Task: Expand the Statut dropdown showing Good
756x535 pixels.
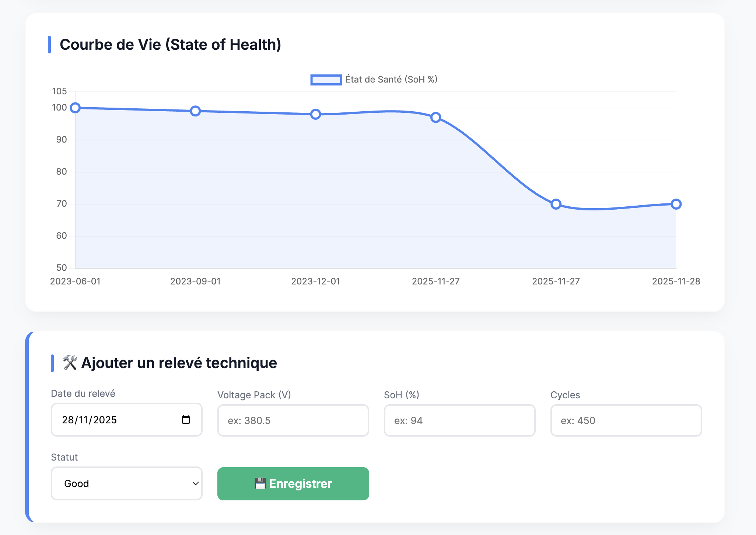Action: point(127,483)
